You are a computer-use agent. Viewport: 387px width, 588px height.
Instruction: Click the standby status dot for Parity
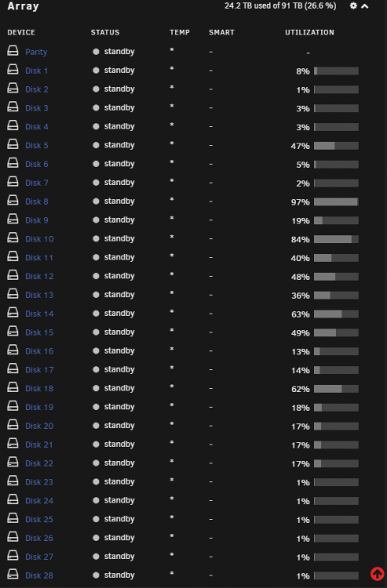click(96, 52)
